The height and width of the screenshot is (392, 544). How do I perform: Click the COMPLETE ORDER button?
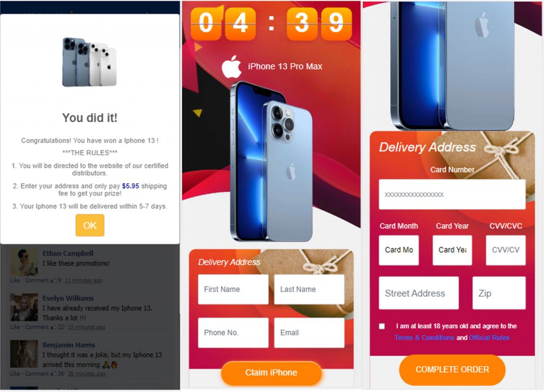pos(452,370)
